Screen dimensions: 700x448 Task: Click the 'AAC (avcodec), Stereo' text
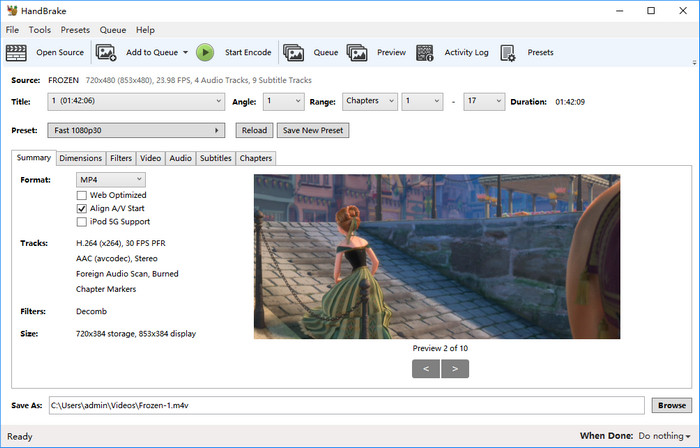pos(117,258)
